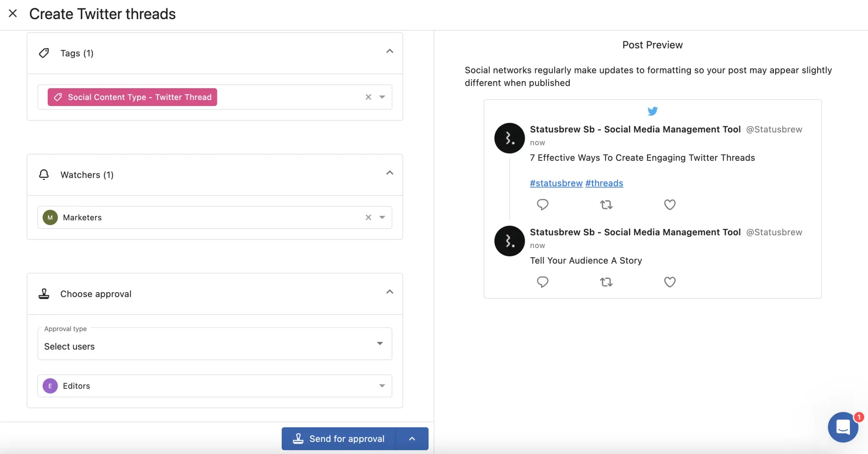Click the Twitter bird logo in preview
This screenshot has height=454, width=868.
(652, 111)
